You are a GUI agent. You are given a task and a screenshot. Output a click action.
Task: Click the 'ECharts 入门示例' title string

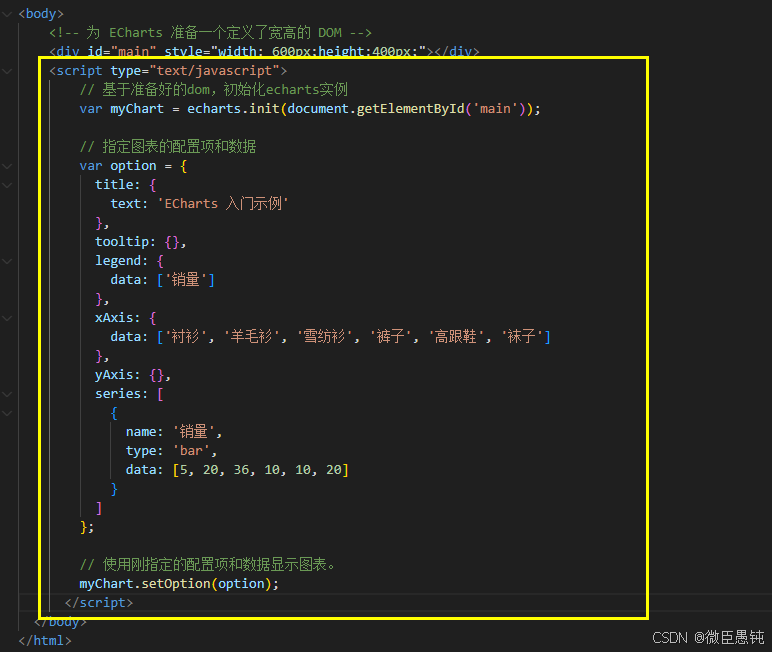coord(223,204)
